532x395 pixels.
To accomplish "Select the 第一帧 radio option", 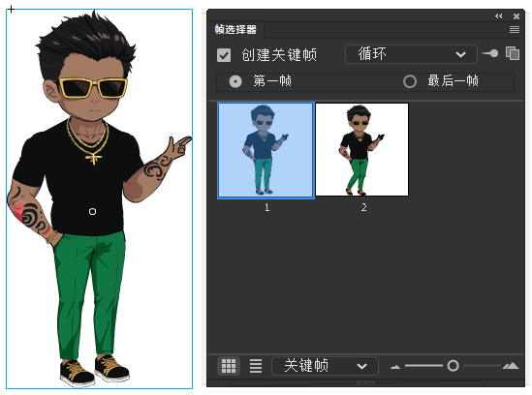I will [x=235, y=81].
